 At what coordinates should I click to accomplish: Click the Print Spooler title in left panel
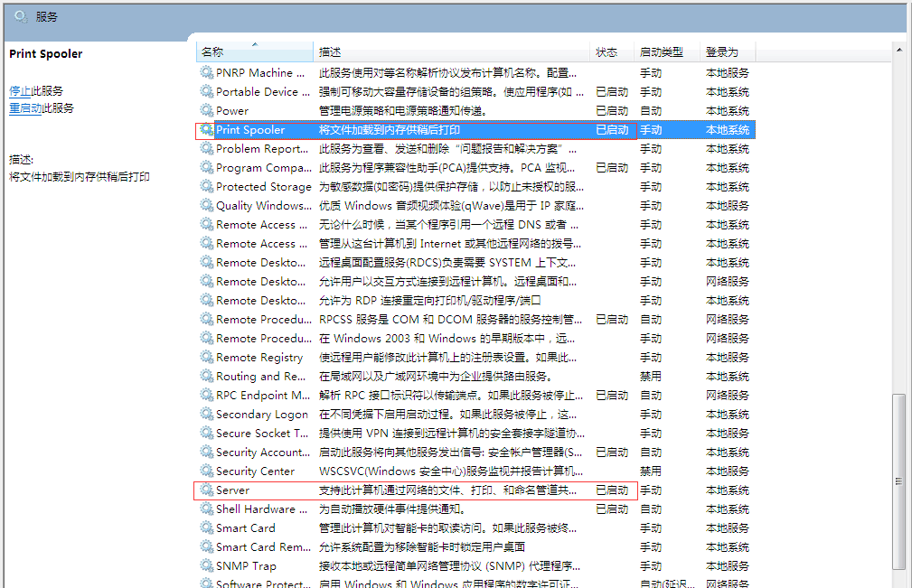coord(46,54)
